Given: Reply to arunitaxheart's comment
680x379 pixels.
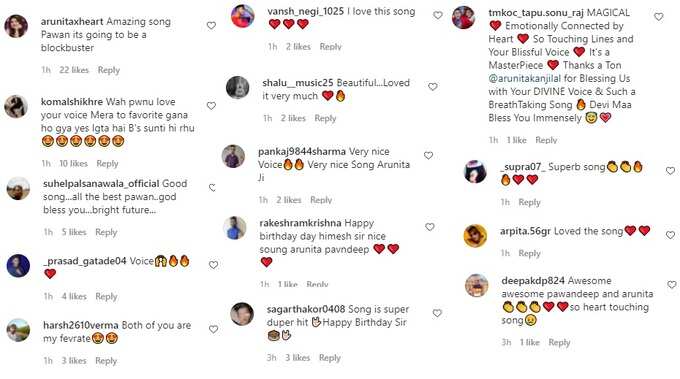Looking at the screenshot, I should (x=108, y=70).
